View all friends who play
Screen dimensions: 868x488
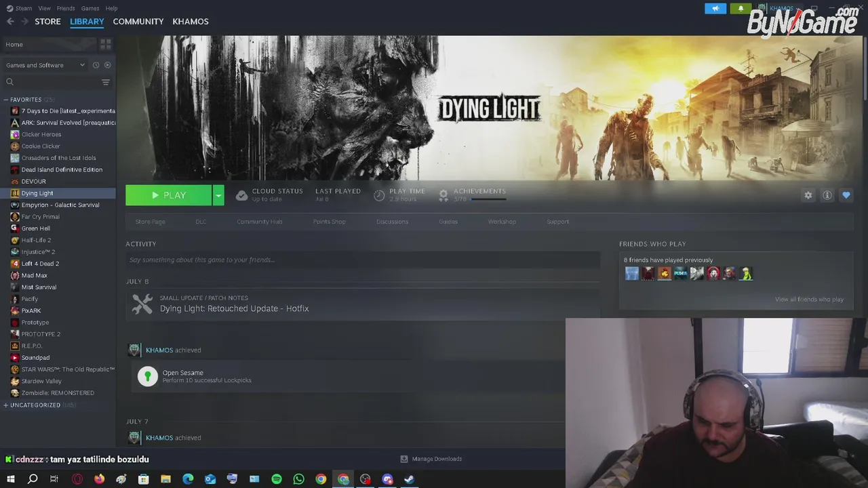[809, 300]
